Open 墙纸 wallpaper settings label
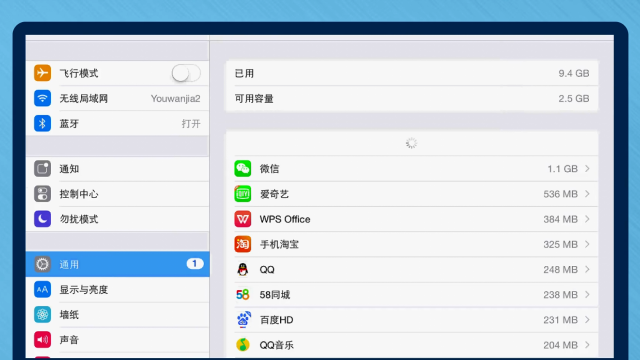Image resolution: width=640 pixels, height=360 pixels. 69,315
